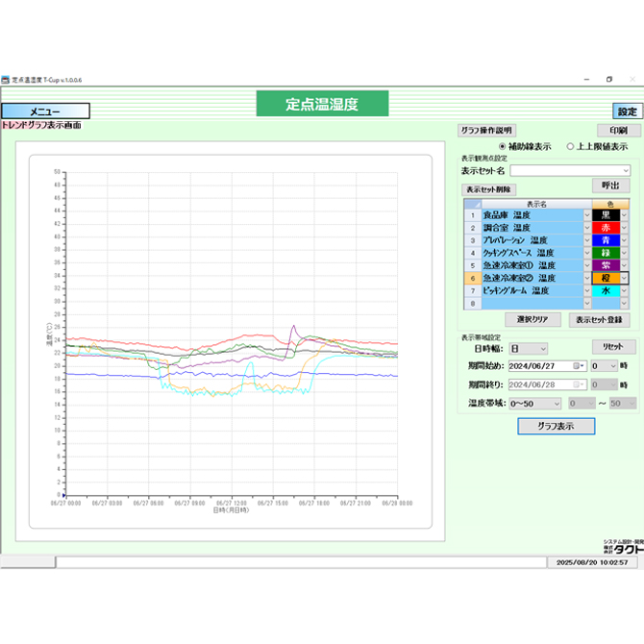Open color dropdown arrow beside 紫
This screenshot has width=644, height=644.
click(x=624, y=265)
